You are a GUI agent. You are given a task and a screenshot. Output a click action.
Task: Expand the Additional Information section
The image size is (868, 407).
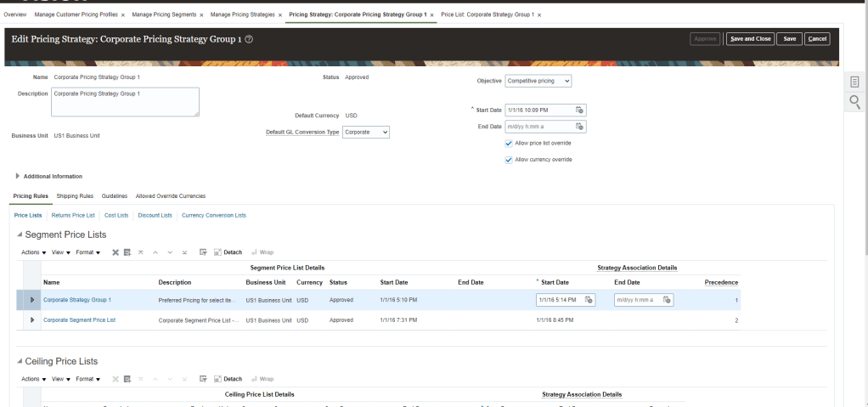point(18,177)
